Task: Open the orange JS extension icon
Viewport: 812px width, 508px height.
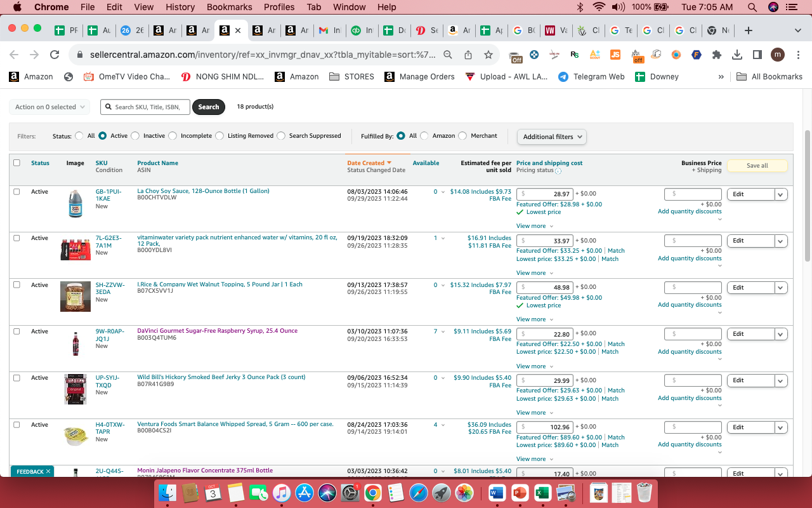Action: [615, 55]
